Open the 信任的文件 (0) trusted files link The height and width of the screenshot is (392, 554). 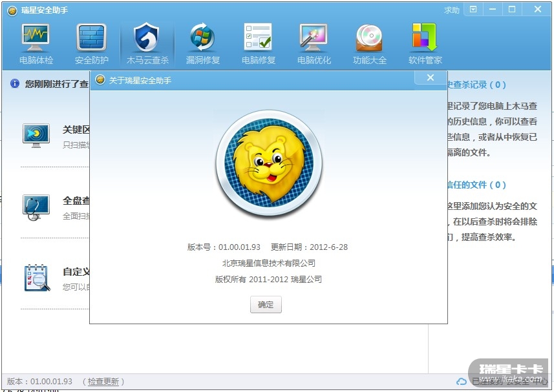pos(476,185)
